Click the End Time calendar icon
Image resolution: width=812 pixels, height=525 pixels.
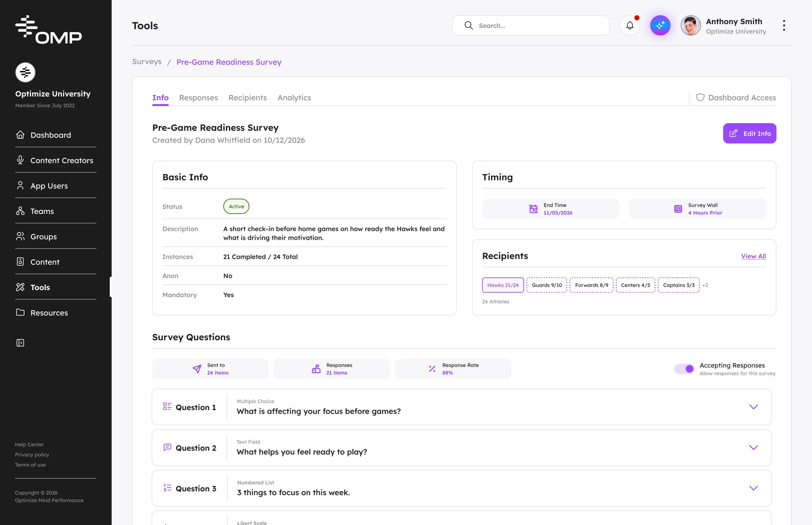point(533,209)
